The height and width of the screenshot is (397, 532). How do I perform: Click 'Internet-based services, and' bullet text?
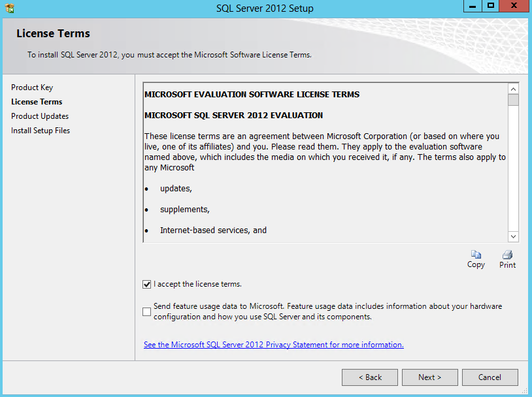(213, 230)
